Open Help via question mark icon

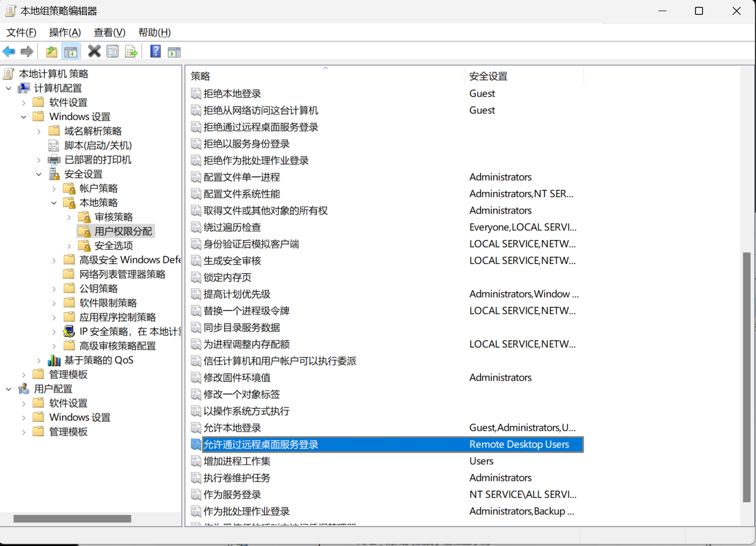(155, 51)
